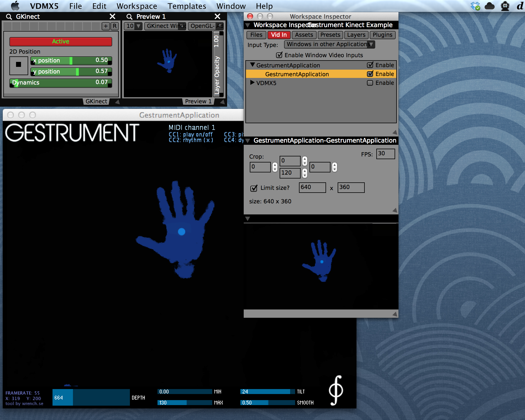Image resolution: width=525 pixels, height=420 pixels.
Task: Click the stepper beside crop value 120
Action: coord(305,173)
